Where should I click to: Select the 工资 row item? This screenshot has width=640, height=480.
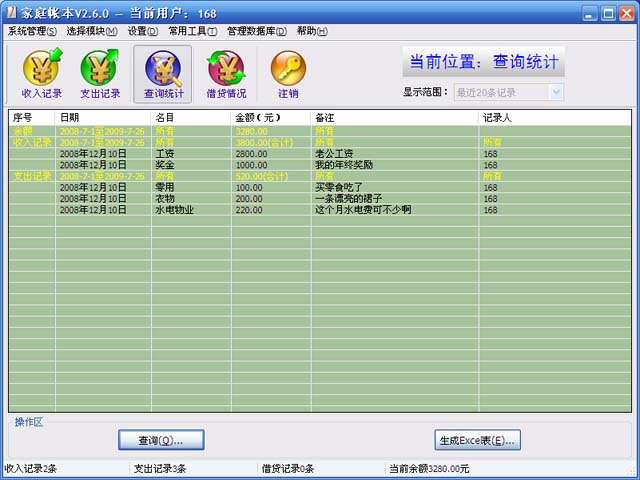click(164, 154)
